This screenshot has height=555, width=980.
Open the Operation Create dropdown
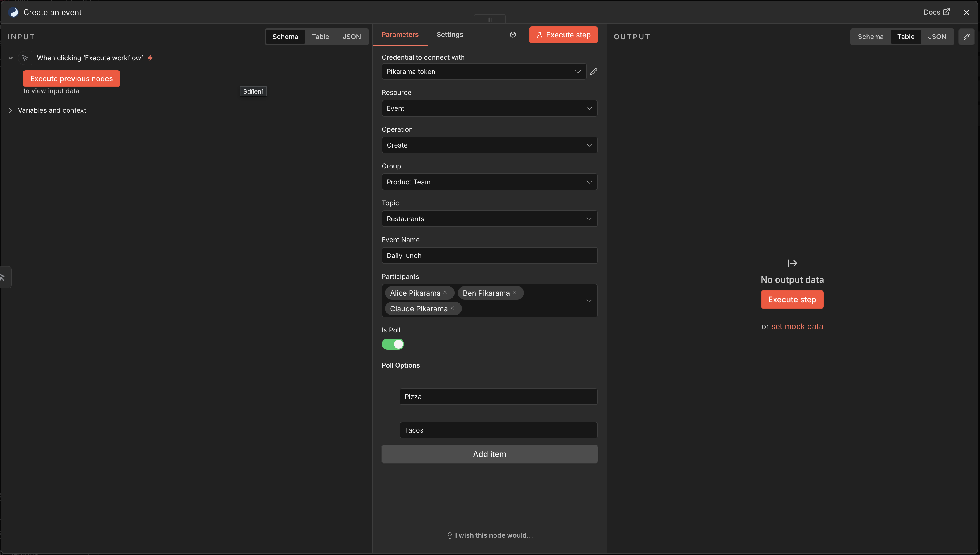coord(489,145)
